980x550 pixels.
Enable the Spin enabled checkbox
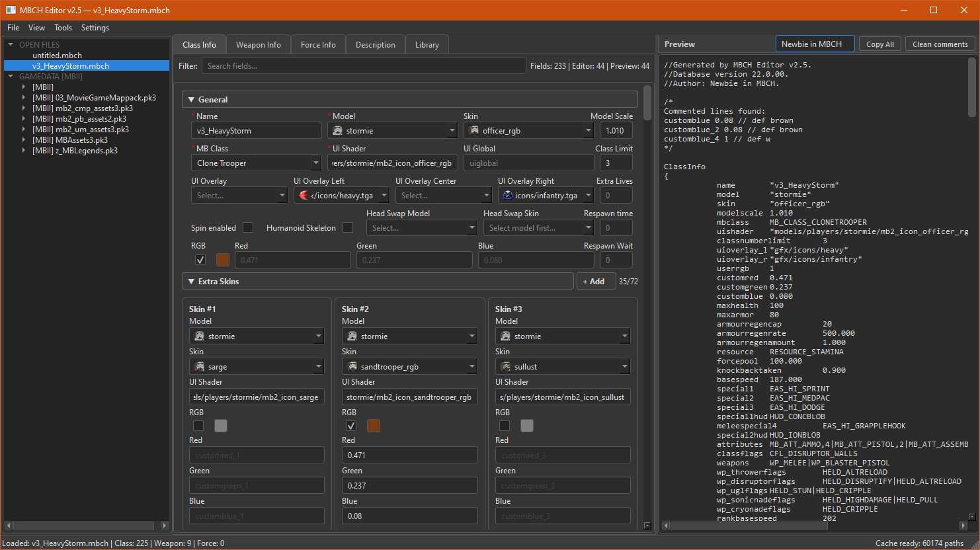tap(248, 227)
